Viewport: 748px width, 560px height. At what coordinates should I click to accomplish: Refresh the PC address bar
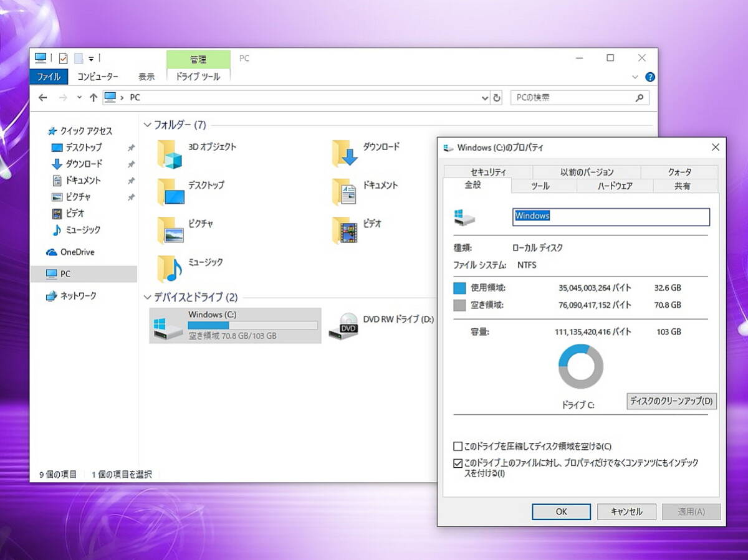[x=497, y=98]
